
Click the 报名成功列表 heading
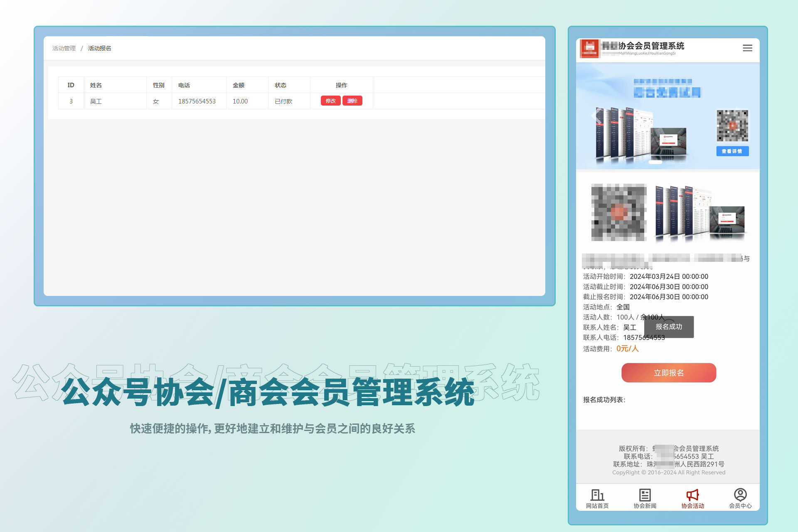pyautogui.click(x=604, y=400)
